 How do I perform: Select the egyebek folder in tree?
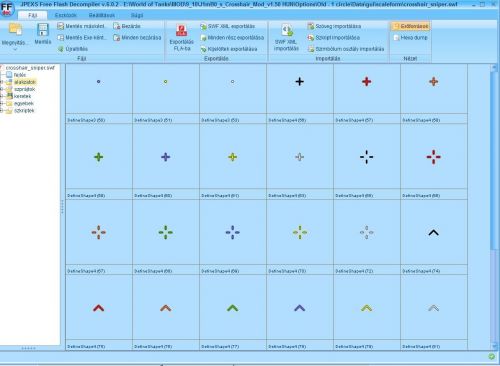pyautogui.click(x=23, y=103)
